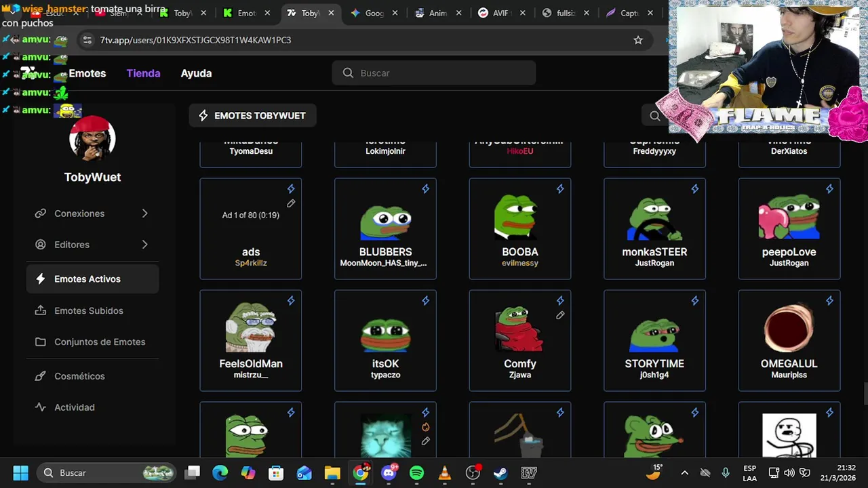868x488 pixels.
Task: Open the Emotes nav menu item
Action: click(x=87, y=73)
